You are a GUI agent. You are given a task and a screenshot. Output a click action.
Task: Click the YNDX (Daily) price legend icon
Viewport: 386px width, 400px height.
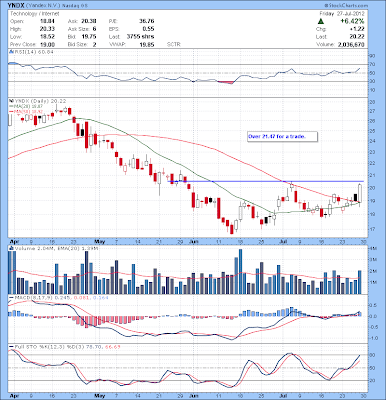point(10,101)
